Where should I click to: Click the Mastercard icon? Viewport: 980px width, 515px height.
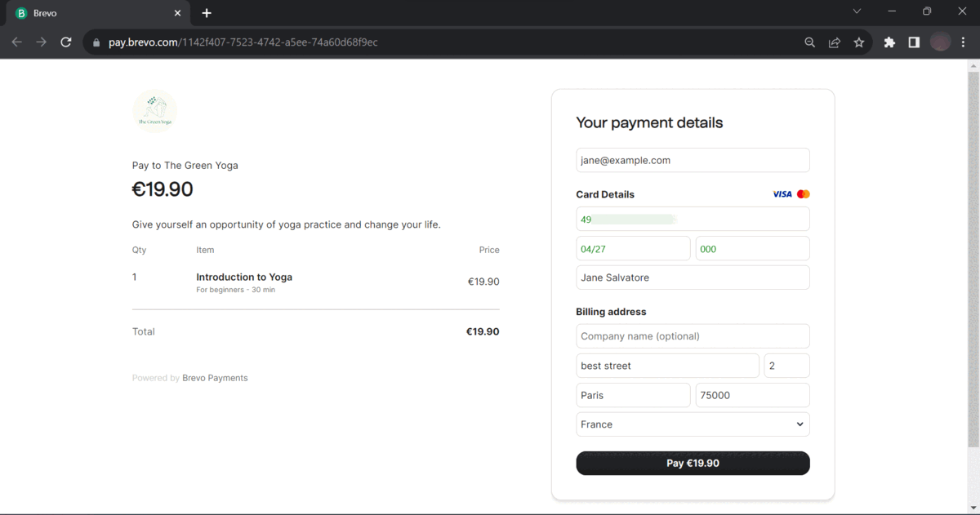pos(801,193)
